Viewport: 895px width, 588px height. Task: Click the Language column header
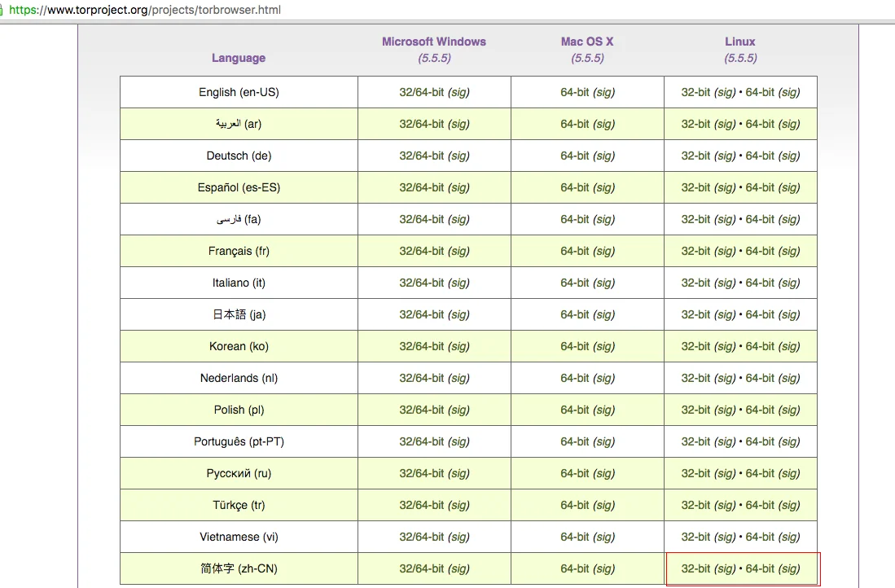tap(239, 58)
